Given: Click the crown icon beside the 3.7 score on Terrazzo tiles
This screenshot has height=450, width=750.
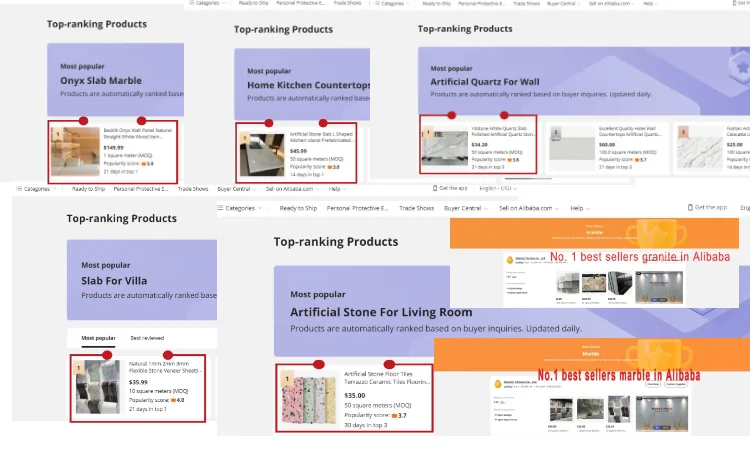Looking at the screenshot, I should pyautogui.click(x=392, y=414).
